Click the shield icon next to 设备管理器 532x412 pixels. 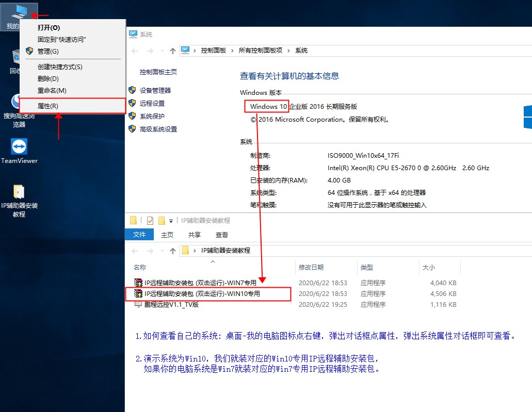tap(132, 90)
